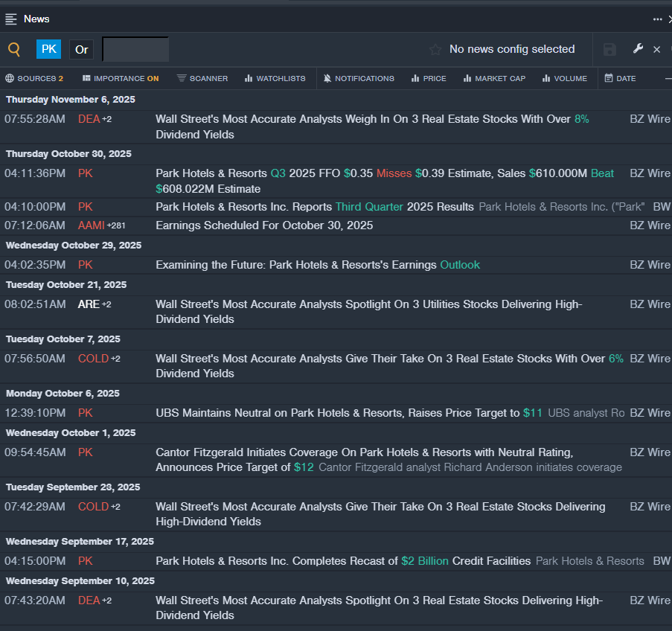Clear the news config with X icon
The height and width of the screenshot is (631, 672).
656,50
